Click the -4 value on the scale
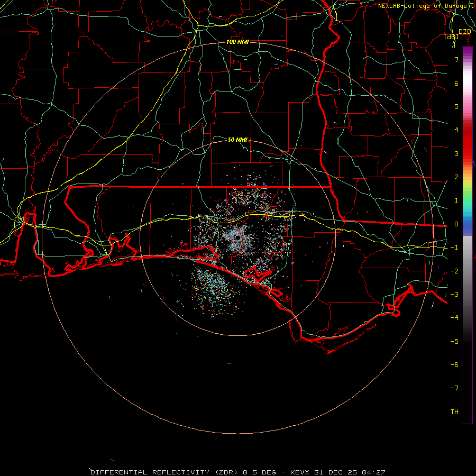The height and width of the screenshot is (476, 476). pyautogui.click(x=454, y=317)
